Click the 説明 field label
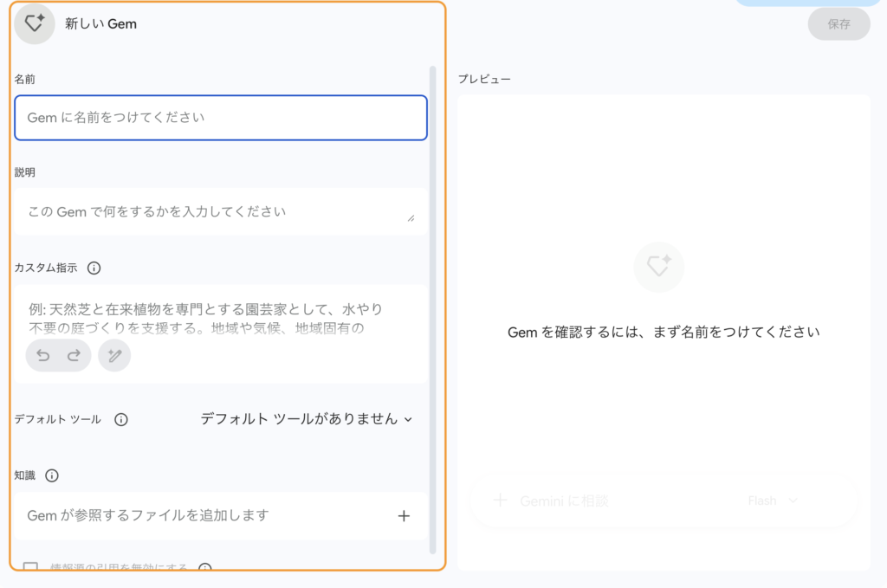Image resolution: width=887 pixels, height=588 pixels. 25,172
